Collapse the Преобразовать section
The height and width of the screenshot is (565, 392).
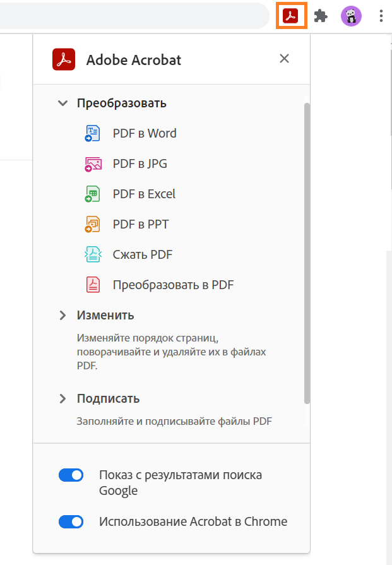pyautogui.click(x=62, y=103)
